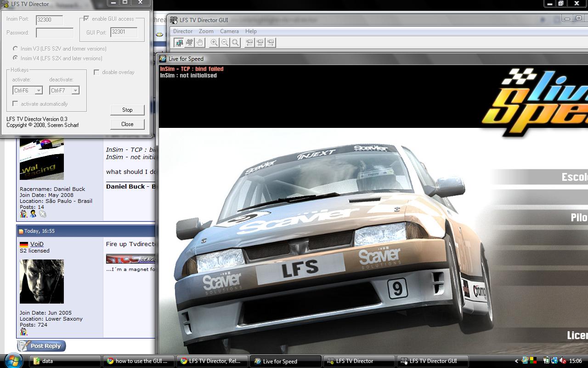Click the Password input field
Image resolution: width=588 pixels, height=368 pixels.
55,33
